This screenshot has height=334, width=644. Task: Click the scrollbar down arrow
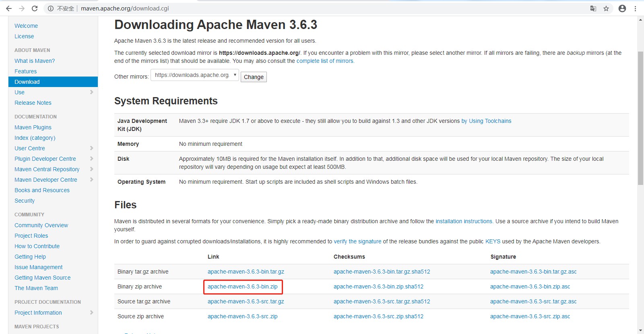click(x=640, y=330)
